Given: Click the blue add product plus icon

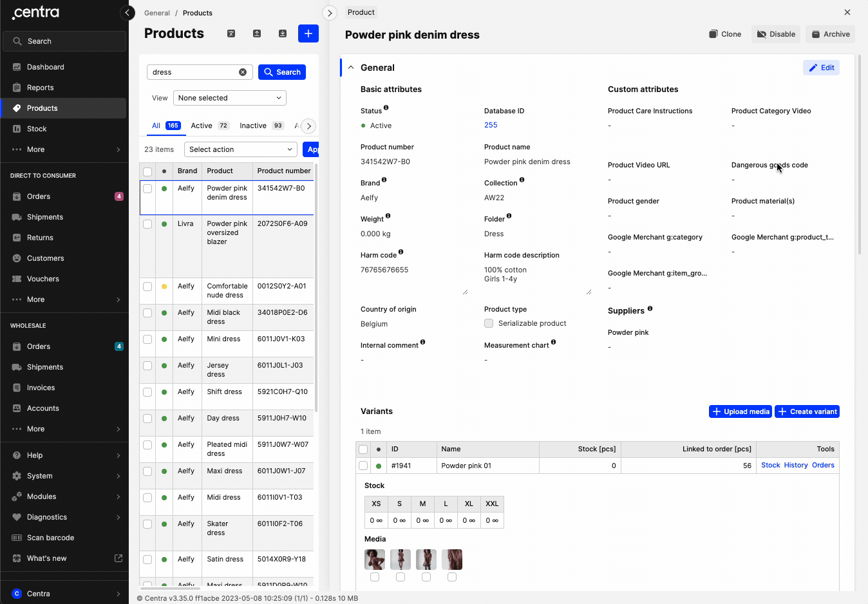Looking at the screenshot, I should click(308, 33).
